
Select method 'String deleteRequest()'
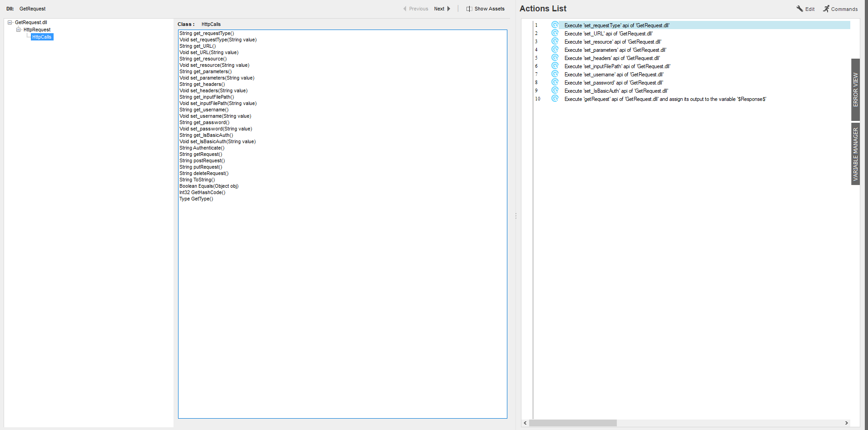204,173
